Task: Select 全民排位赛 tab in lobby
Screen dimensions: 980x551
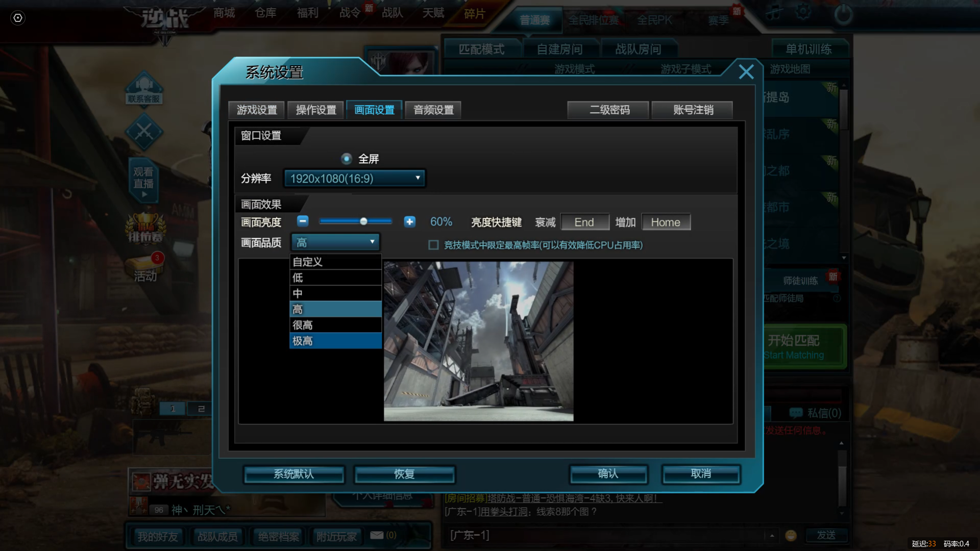Action: pyautogui.click(x=594, y=20)
